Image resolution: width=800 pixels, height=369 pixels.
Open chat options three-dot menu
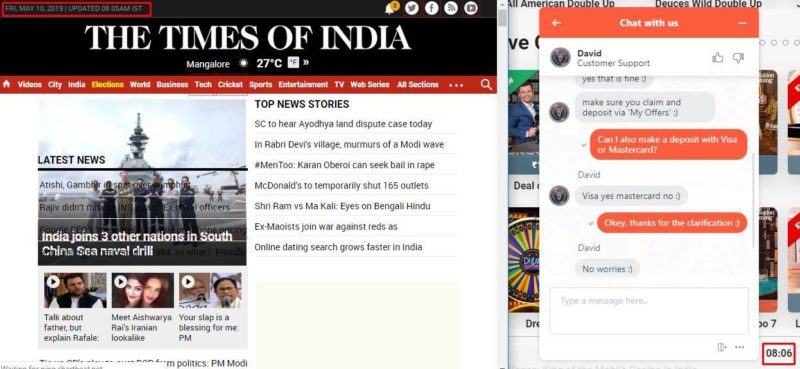(x=739, y=347)
